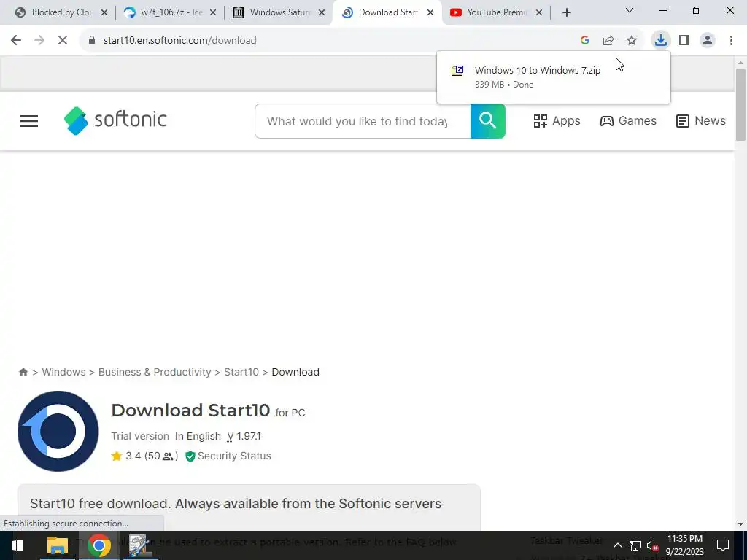Image resolution: width=747 pixels, height=560 pixels.
Task: Close the Windows Saturn tab
Action: 322,13
